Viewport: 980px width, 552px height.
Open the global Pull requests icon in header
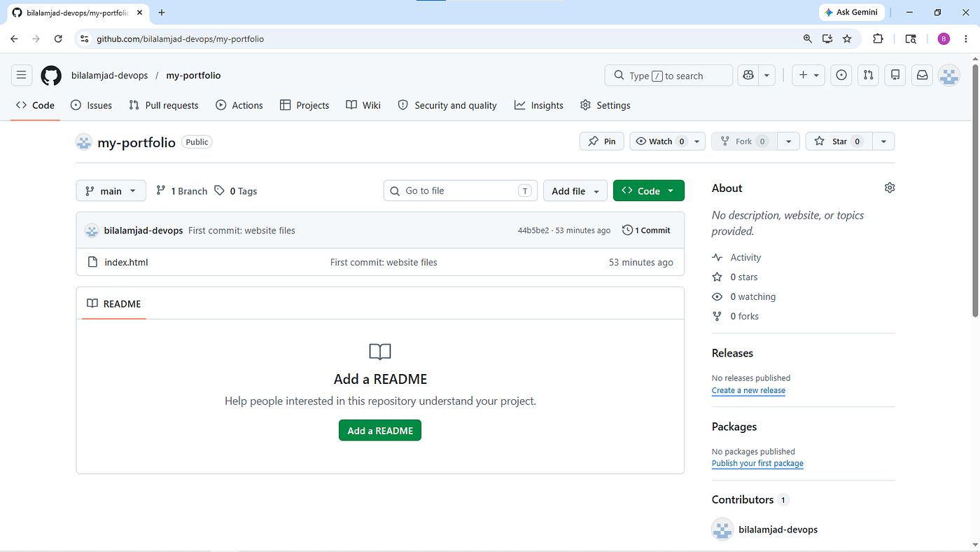coord(869,75)
